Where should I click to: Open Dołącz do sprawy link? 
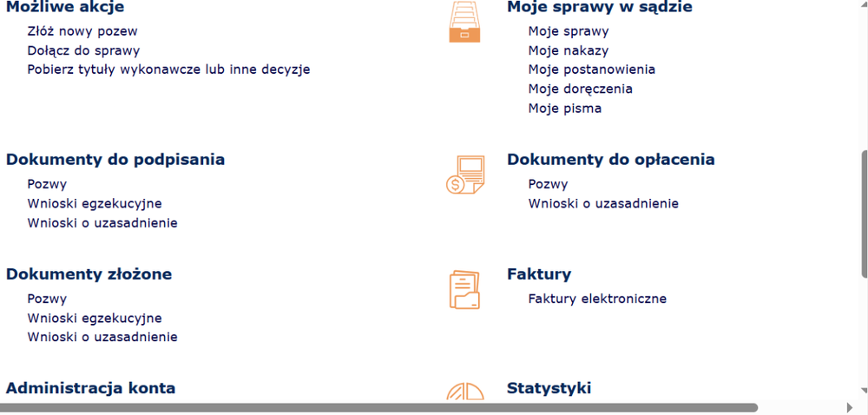point(83,51)
